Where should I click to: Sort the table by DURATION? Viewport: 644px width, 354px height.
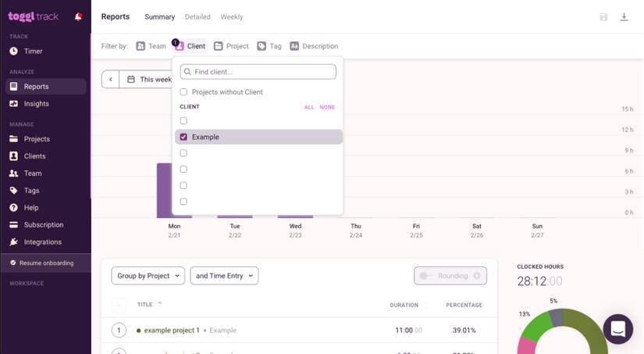404,305
